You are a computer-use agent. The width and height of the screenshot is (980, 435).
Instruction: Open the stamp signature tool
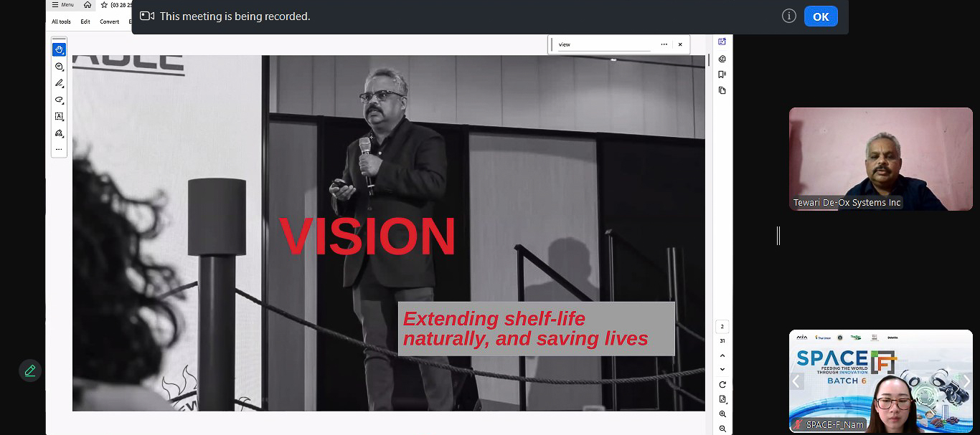coord(59,133)
